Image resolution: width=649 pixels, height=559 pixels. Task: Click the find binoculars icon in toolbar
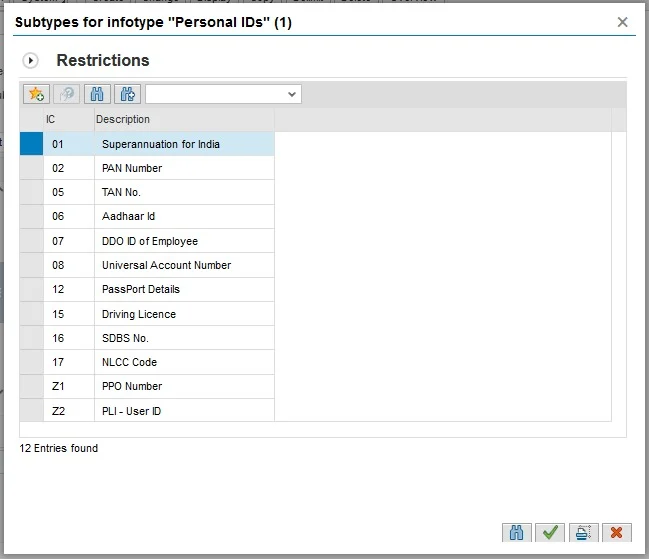click(x=97, y=94)
